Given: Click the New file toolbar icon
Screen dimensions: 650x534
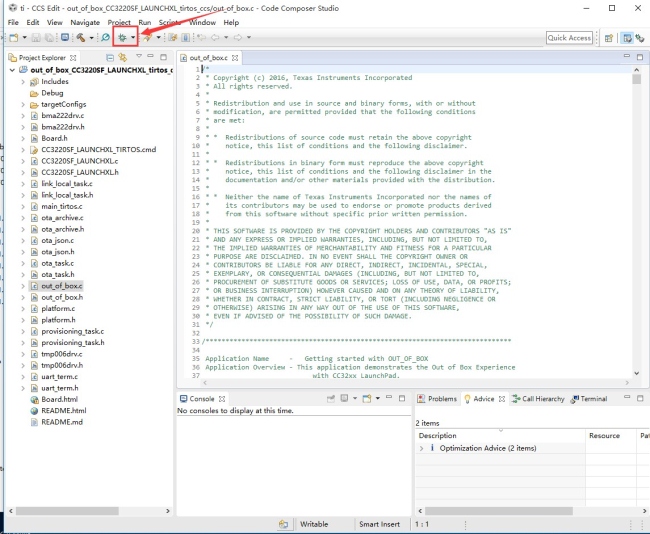Looking at the screenshot, I should click(x=12, y=37).
